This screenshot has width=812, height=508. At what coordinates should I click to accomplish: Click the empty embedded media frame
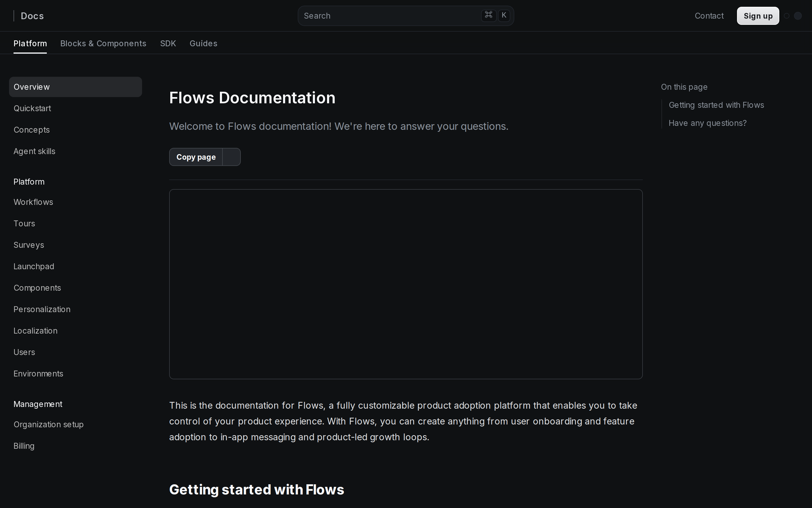[406, 284]
